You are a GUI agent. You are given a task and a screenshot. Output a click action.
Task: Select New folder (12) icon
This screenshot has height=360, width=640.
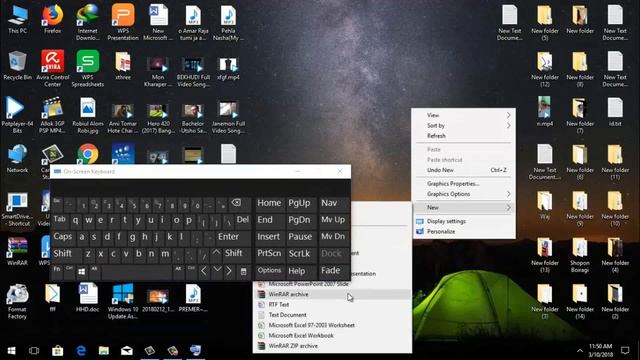click(544, 69)
